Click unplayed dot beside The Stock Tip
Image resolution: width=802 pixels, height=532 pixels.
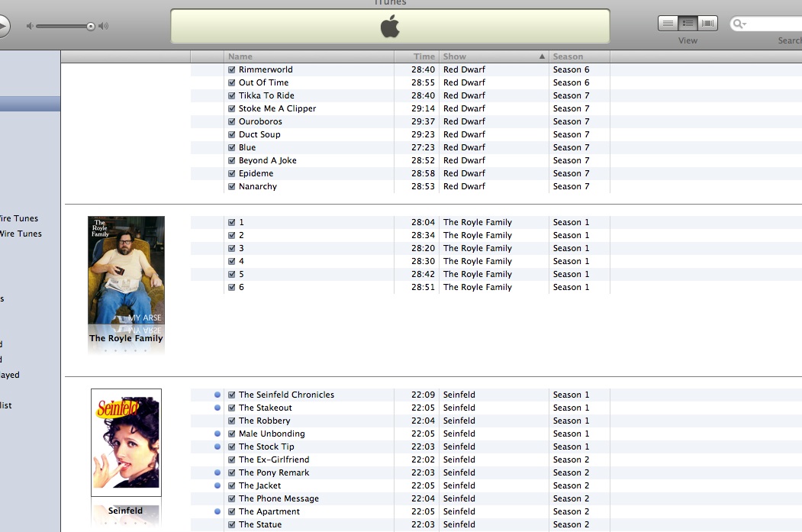(x=217, y=447)
